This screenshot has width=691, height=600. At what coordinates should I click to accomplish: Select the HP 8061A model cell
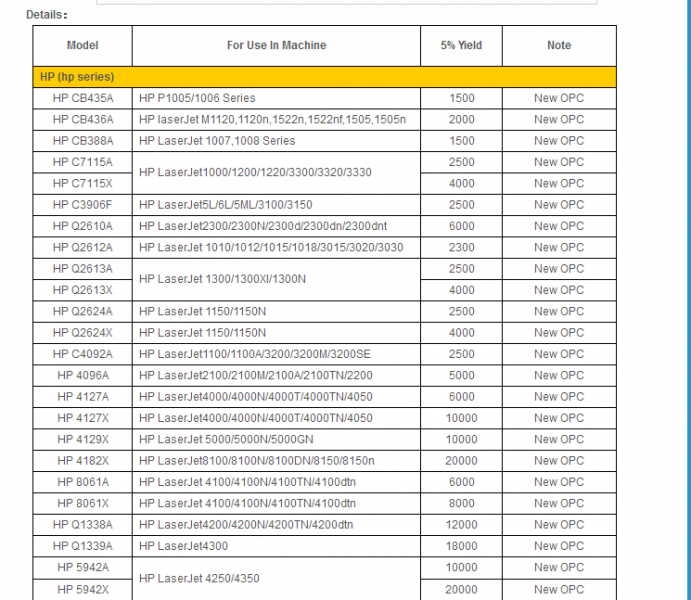pos(83,482)
